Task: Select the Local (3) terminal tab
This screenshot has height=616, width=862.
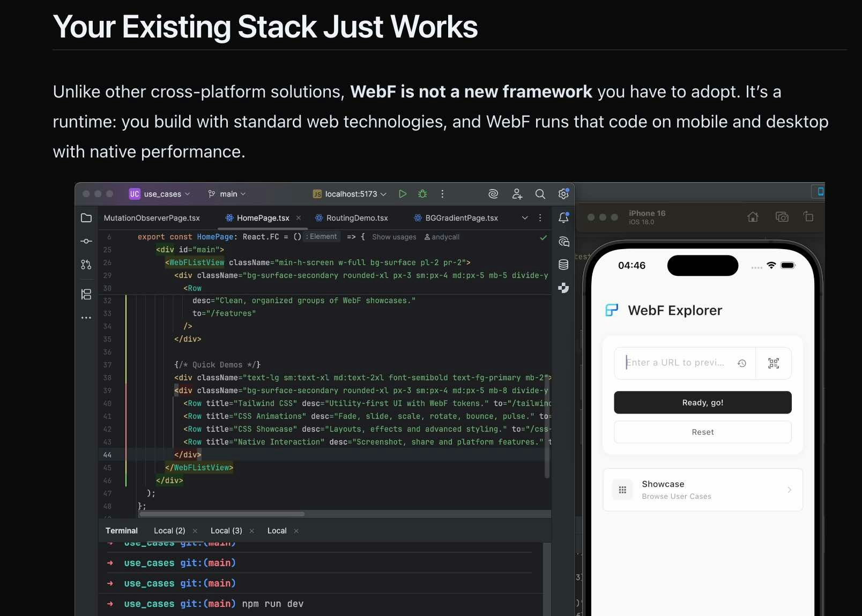Action: 226,531
